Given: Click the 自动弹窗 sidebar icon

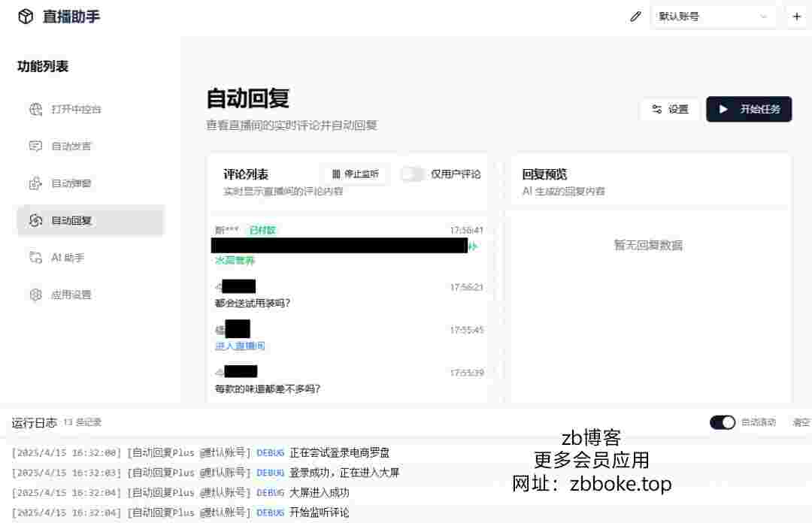Looking at the screenshot, I should (x=36, y=183).
